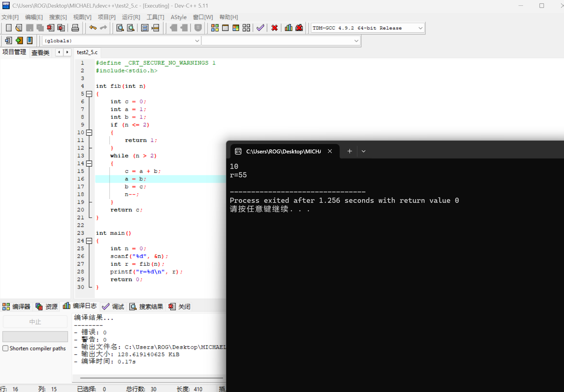Open the 资源 bottom tab

tap(47, 307)
